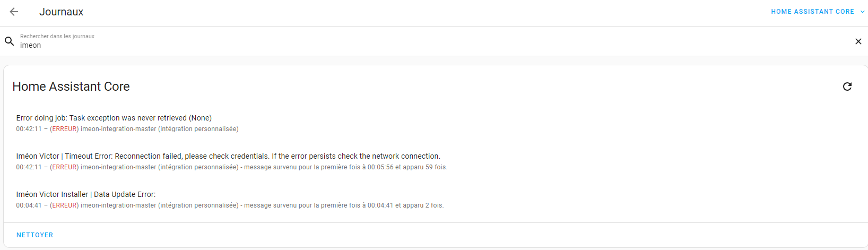Screen dimensions: 868x250
Task: Click the magnifier search icon
Action: [9, 41]
